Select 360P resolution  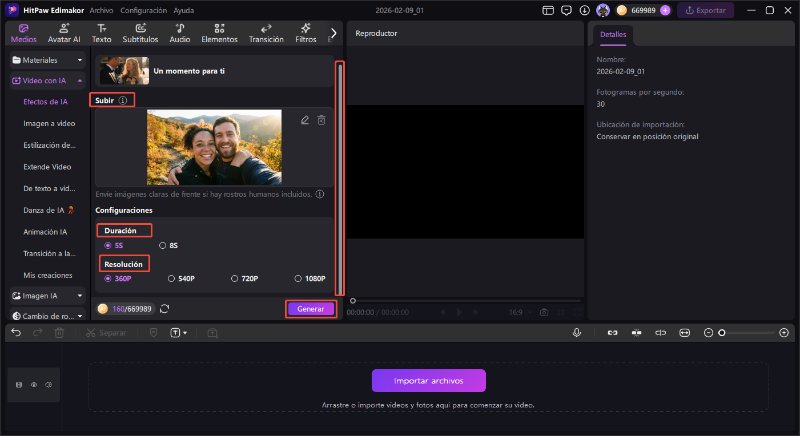click(118, 279)
